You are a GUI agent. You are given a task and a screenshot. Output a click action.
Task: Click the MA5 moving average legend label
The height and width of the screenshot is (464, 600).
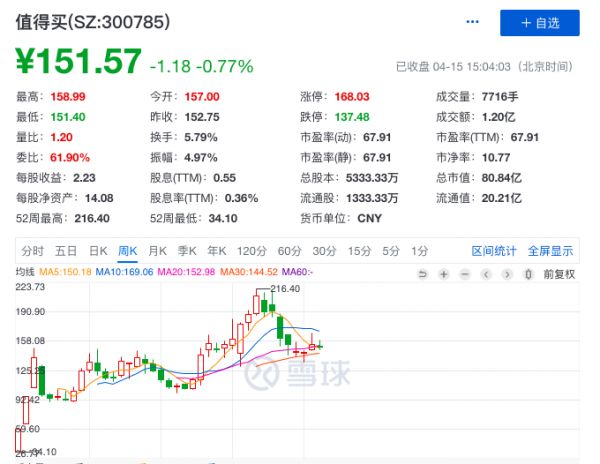point(66,271)
